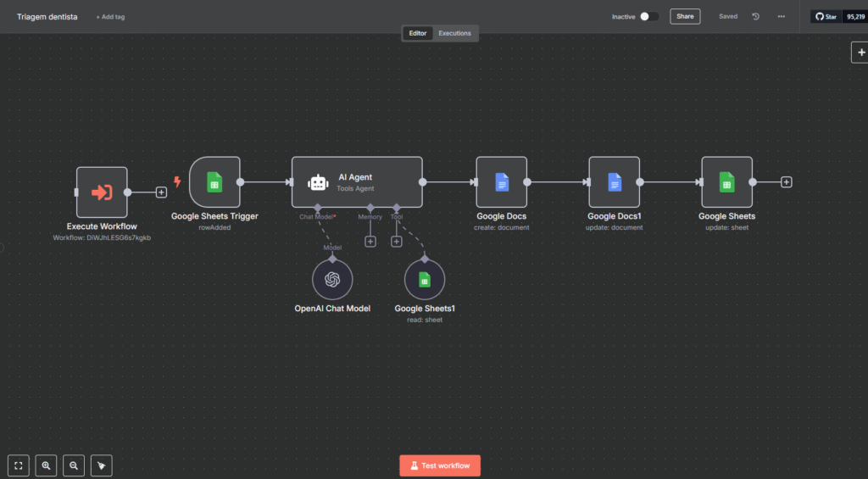The image size is (868, 479).
Task: Open the OpenAI Chat Model node
Action: (332, 280)
